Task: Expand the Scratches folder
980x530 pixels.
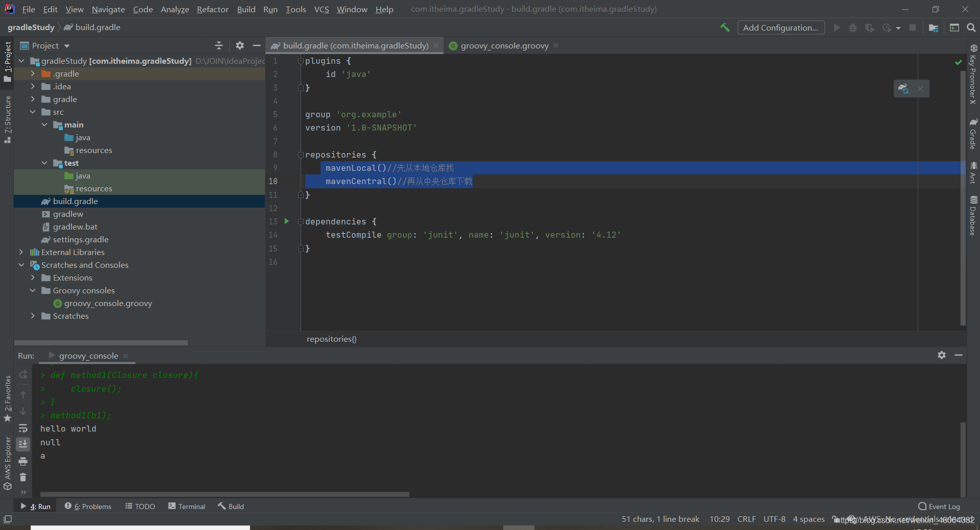Action: pyautogui.click(x=33, y=316)
